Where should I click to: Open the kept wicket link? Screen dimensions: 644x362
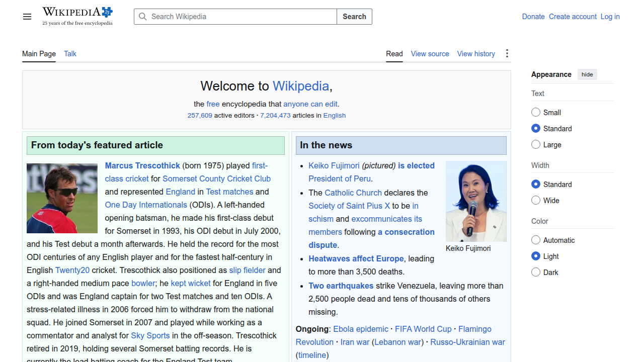[191, 283]
